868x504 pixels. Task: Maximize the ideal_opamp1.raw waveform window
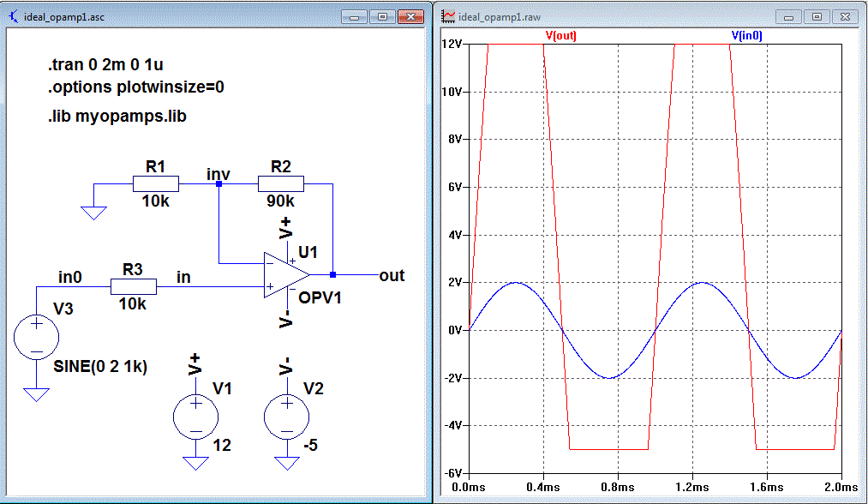pyautogui.click(x=817, y=17)
